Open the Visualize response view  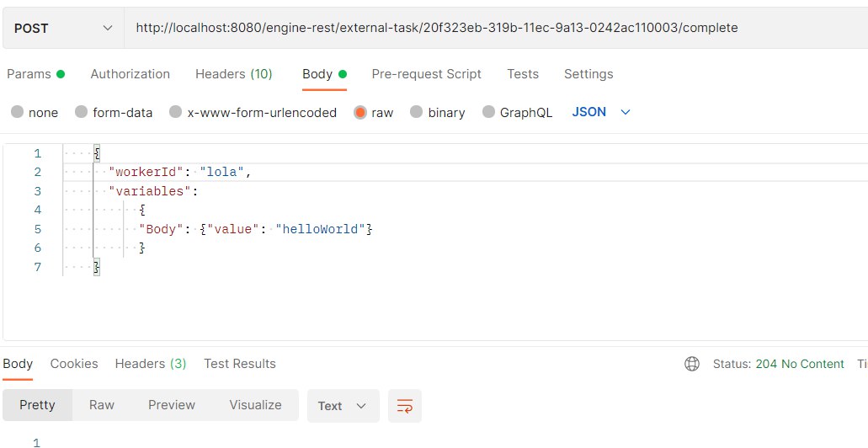[256, 405]
